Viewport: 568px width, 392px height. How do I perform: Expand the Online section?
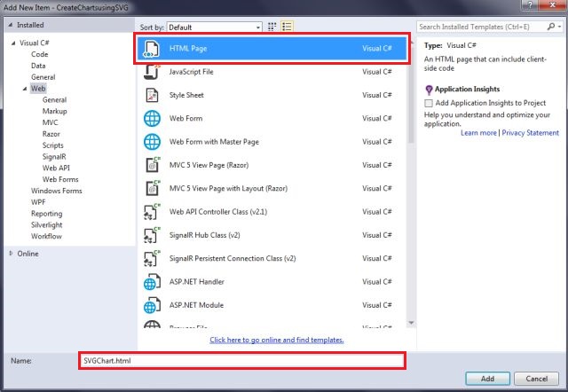(11, 254)
